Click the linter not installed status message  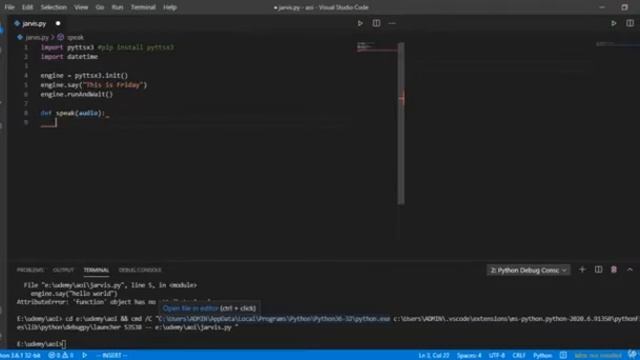point(598,356)
